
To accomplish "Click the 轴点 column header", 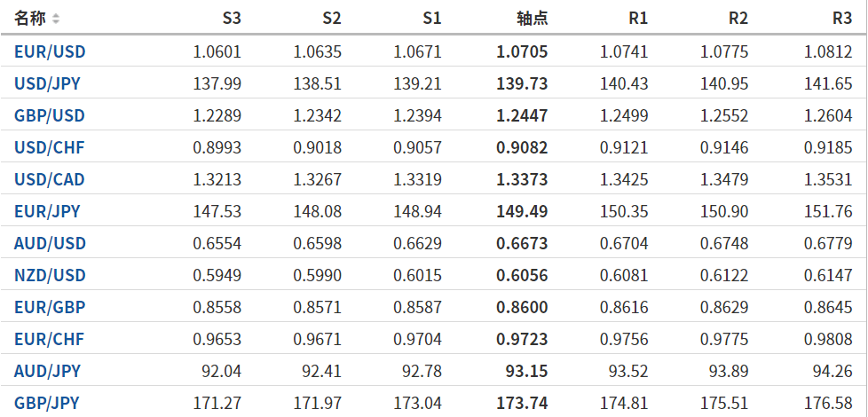I will (532, 19).
